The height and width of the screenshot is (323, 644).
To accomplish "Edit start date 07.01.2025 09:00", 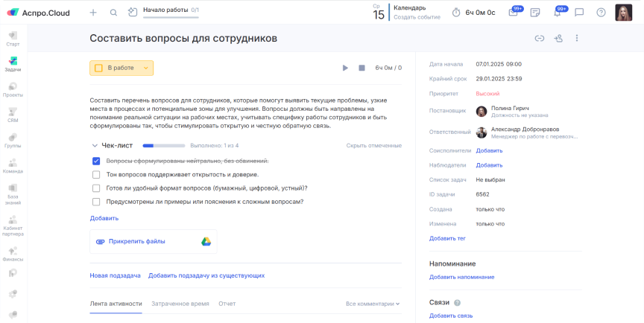I will pyautogui.click(x=499, y=64).
